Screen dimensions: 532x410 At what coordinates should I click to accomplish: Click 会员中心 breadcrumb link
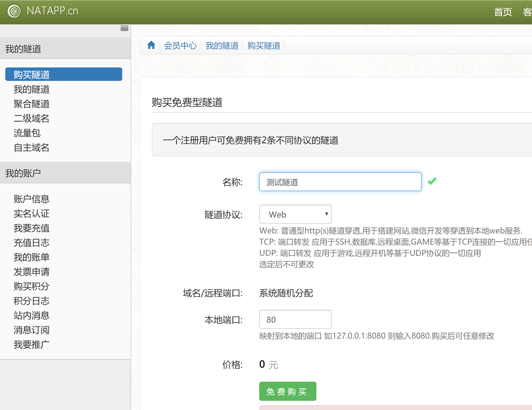coord(180,46)
